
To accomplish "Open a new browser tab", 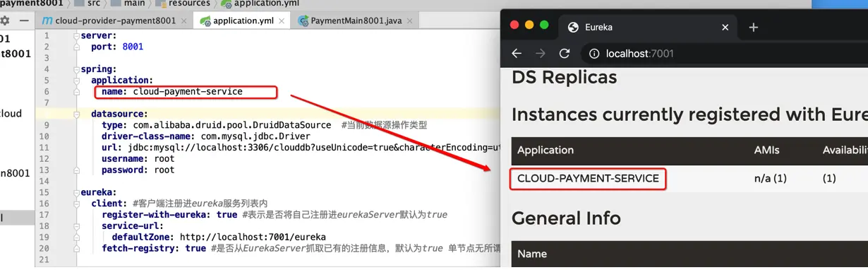I will (754, 28).
